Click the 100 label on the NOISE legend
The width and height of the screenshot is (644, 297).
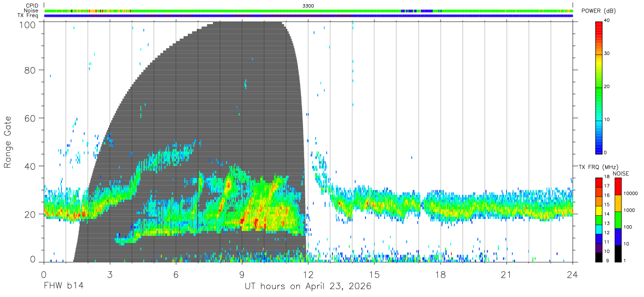pyautogui.click(x=627, y=227)
